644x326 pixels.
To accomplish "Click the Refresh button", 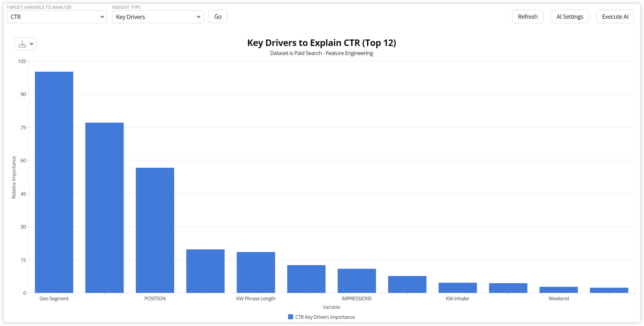I will point(528,17).
